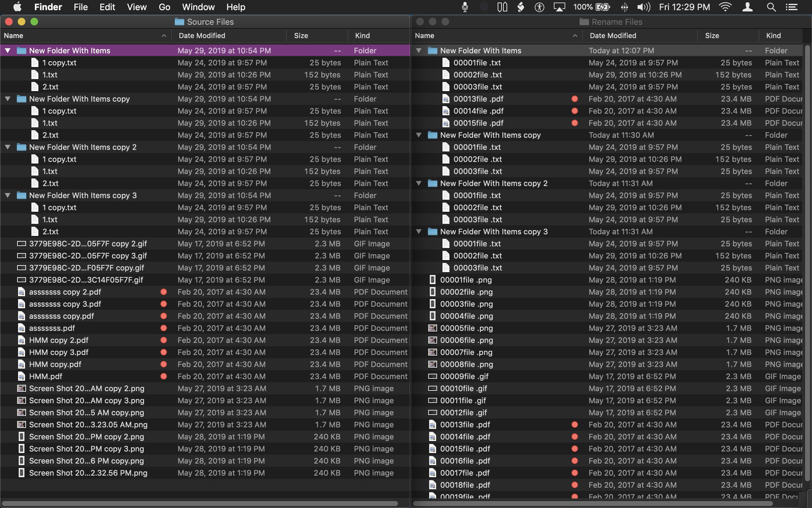Toggle Name sort arrow in Source Files header
This screenshot has height=508, width=812.
tap(164, 36)
